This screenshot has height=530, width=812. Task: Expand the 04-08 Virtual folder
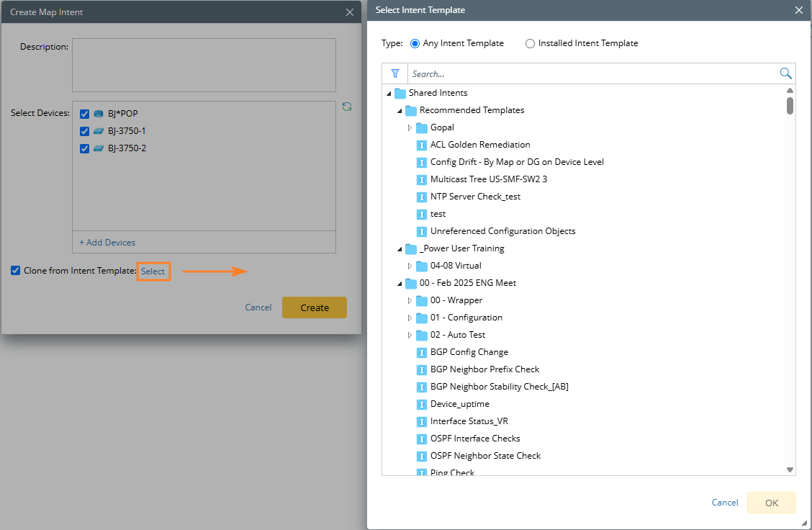coord(410,266)
